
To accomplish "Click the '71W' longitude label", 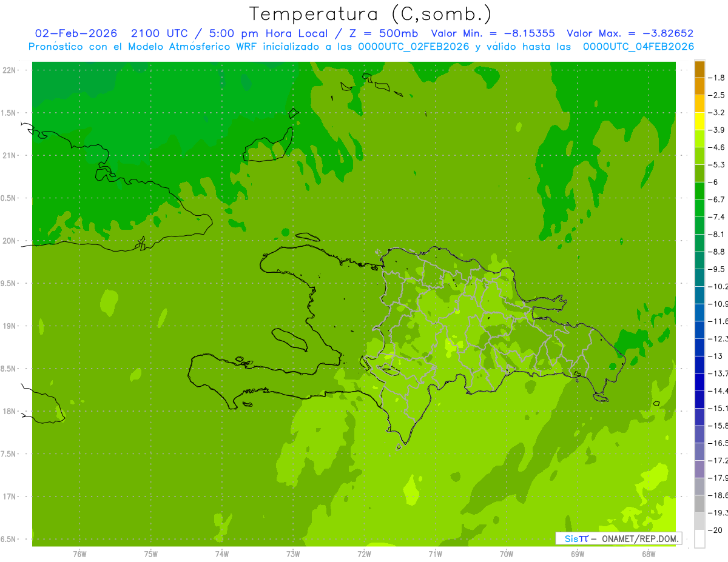I will coord(435,554).
